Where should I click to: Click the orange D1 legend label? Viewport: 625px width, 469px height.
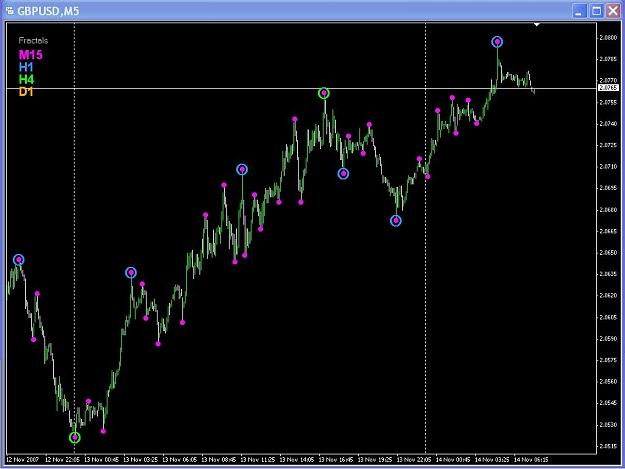click(x=26, y=92)
